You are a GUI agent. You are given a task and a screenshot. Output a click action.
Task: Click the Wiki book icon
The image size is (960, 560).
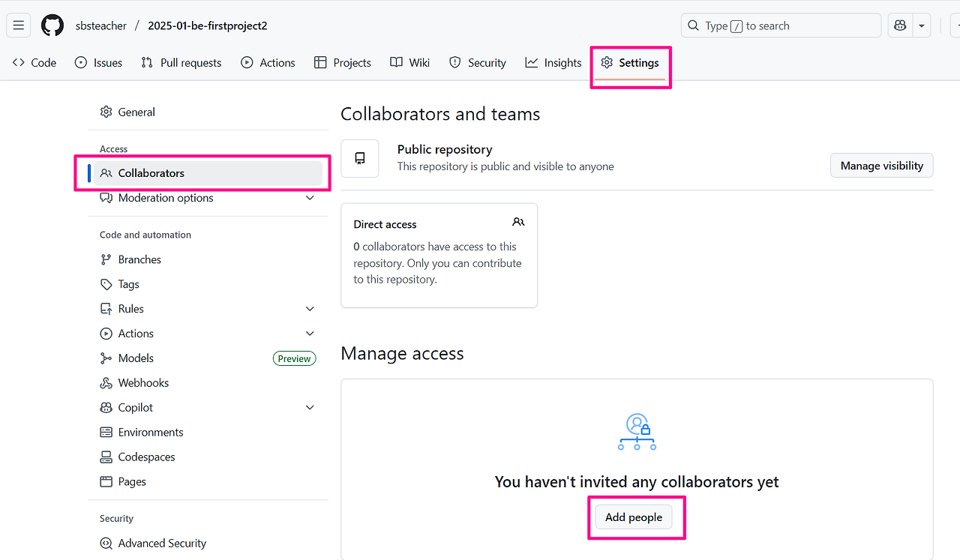[x=397, y=63]
